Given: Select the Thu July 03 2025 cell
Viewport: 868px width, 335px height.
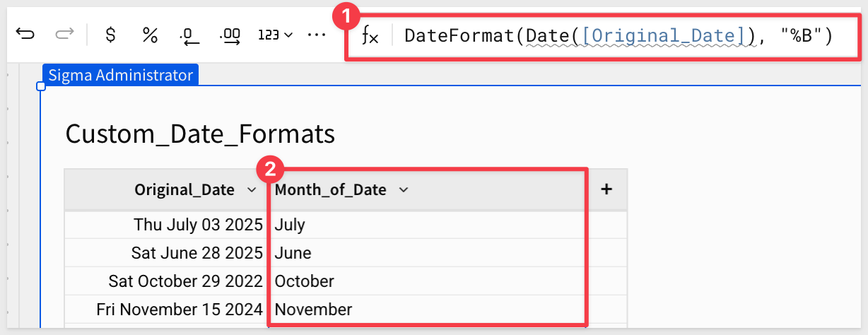Looking at the screenshot, I should [x=198, y=225].
